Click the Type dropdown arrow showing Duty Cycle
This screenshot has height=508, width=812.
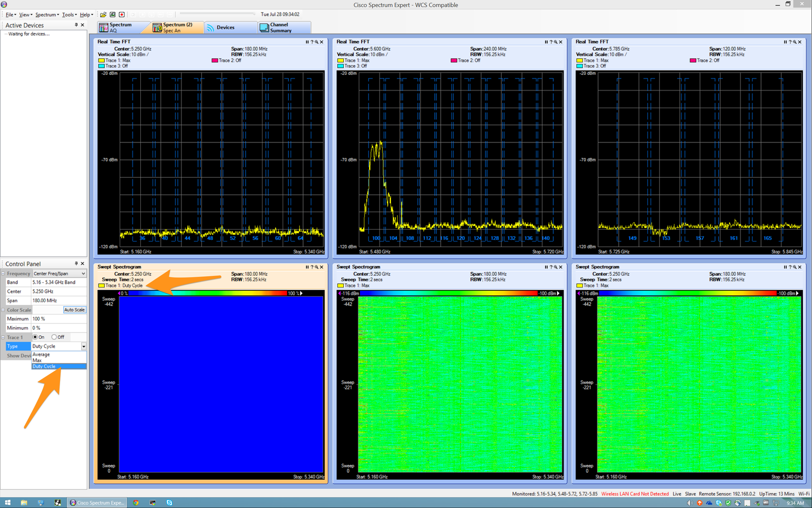(83, 346)
